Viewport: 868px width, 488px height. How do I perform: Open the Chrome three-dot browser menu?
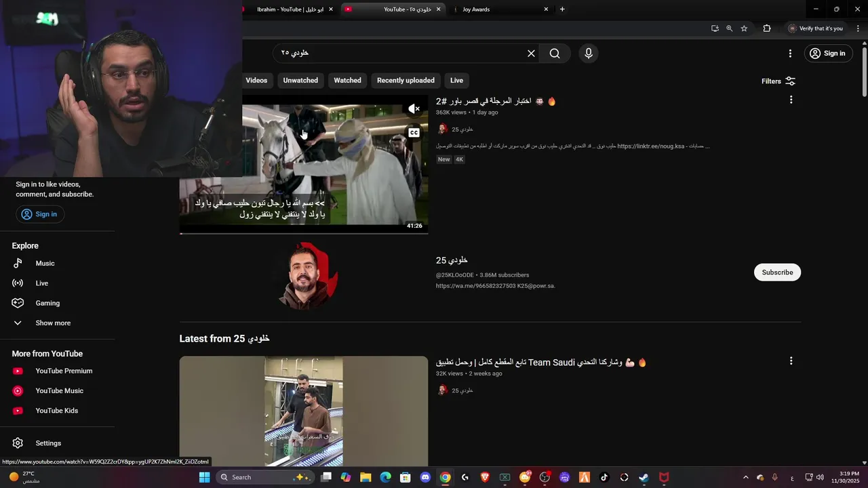pos(858,28)
